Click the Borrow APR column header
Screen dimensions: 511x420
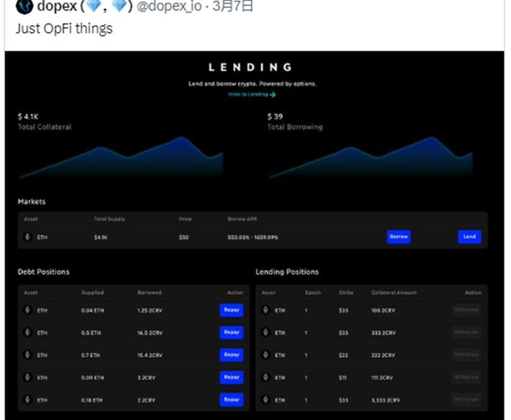click(x=242, y=219)
